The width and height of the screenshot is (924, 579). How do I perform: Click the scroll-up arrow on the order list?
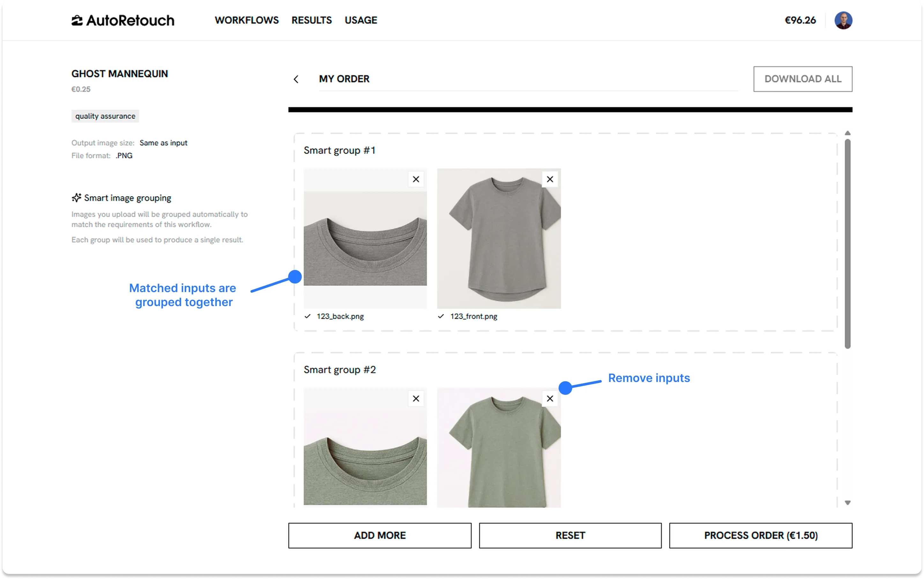click(848, 133)
